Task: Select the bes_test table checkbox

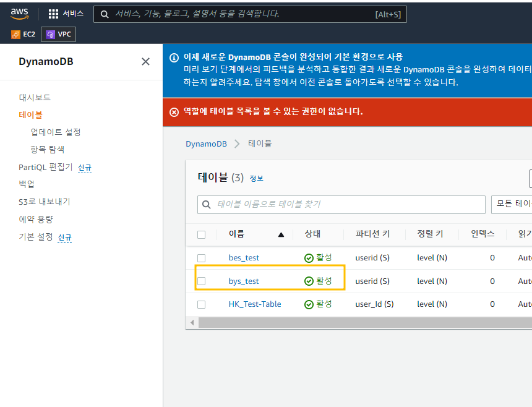Action: pos(202,258)
